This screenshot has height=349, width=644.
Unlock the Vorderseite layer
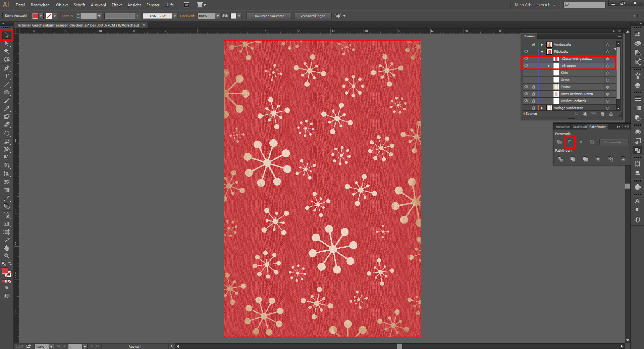click(533, 45)
